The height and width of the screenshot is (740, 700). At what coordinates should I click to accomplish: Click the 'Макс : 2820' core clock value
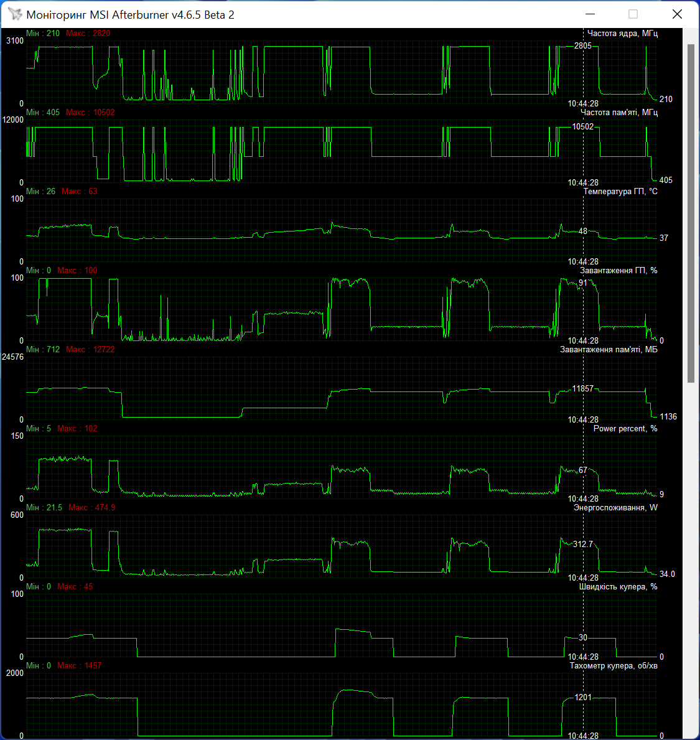88,34
